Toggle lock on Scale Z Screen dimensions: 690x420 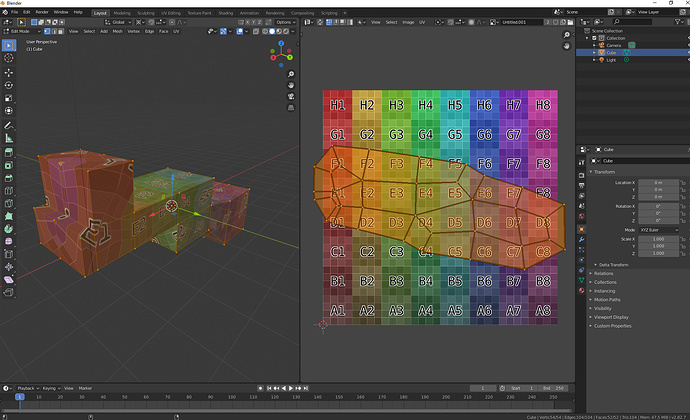click(683, 254)
